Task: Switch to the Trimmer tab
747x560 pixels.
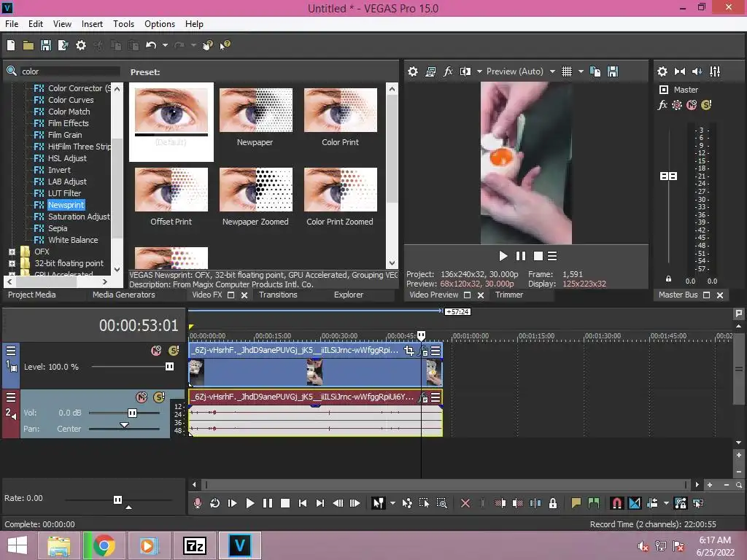Action: (x=509, y=295)
